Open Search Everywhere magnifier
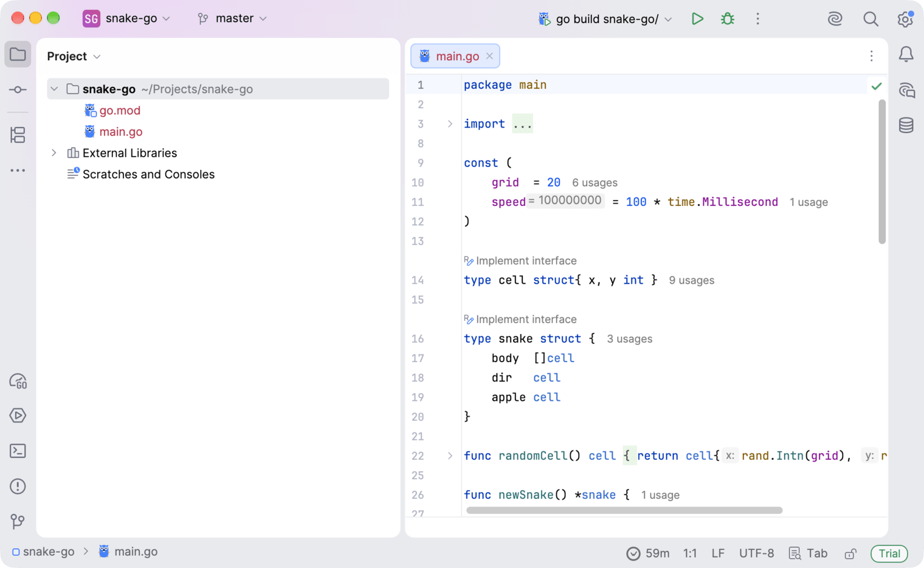Image resolution: width=924 pixels, height=568 pixels. [x=871, y=19]
